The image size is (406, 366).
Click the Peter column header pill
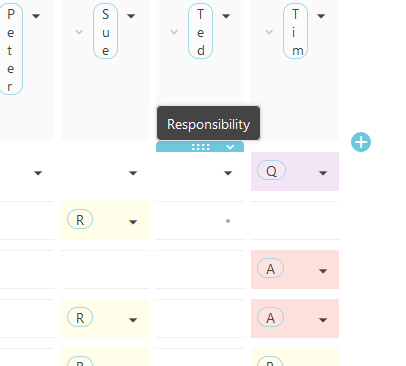pyautogui.click(x=11, y=49)
